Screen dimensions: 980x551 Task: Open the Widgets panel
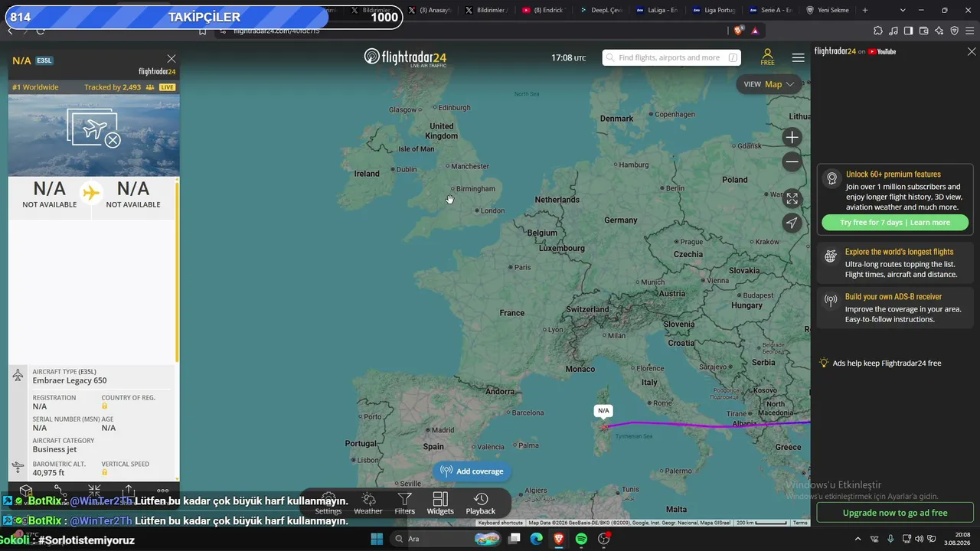coord(440,504)
